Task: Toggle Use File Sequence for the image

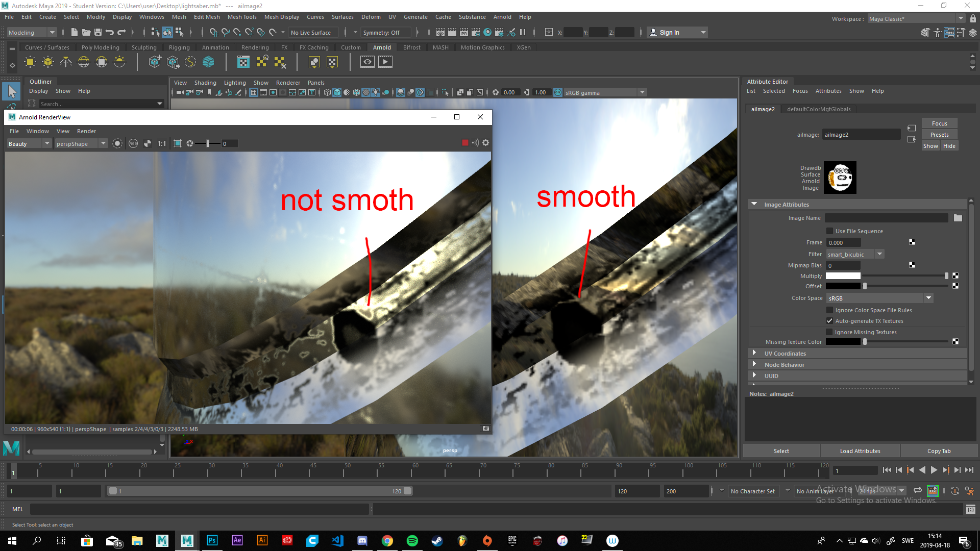Action: [x=830, y=231]
